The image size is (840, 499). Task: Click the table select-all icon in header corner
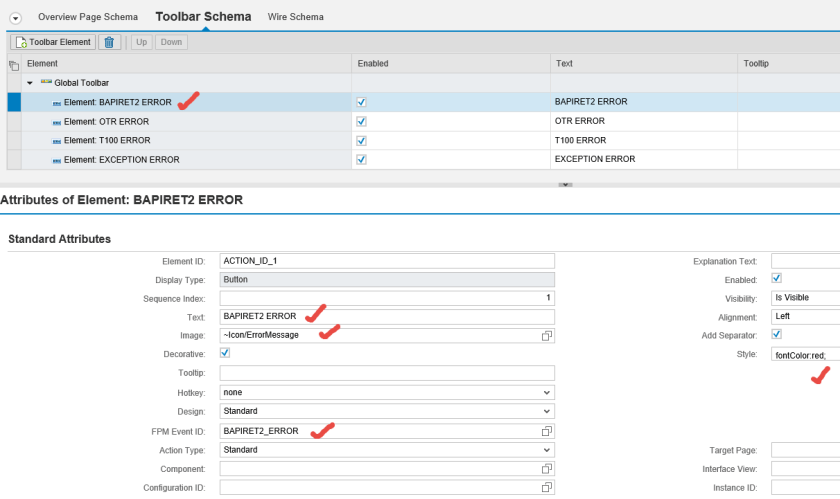[14, 64]
